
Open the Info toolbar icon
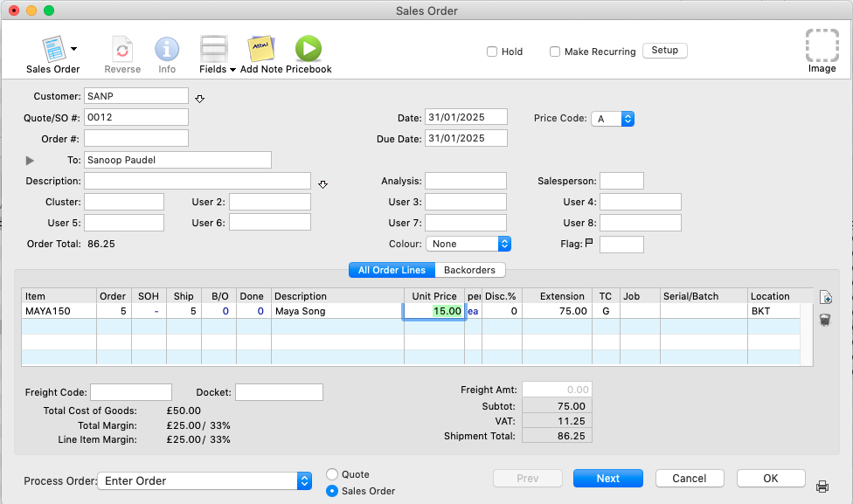coord(167,49)
